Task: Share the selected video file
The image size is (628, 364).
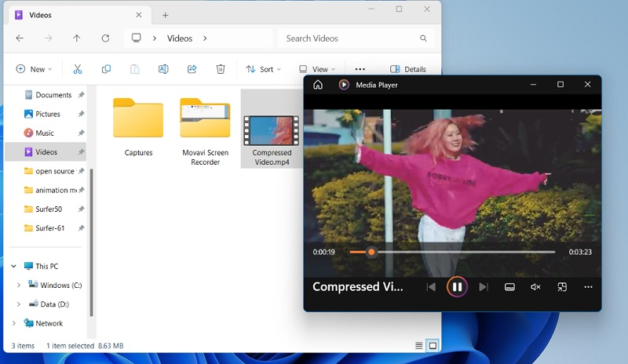Action: tap(192, 69)
